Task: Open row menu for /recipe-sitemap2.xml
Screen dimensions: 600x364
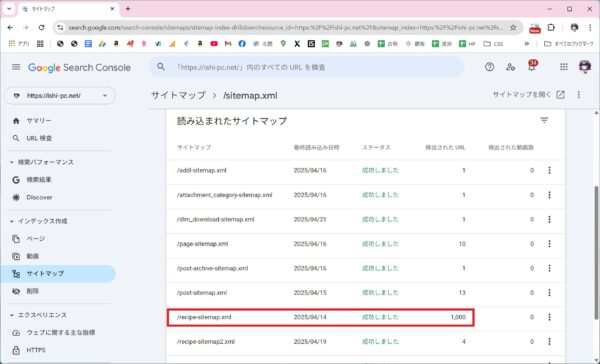Action: click(x=549, y=341)
